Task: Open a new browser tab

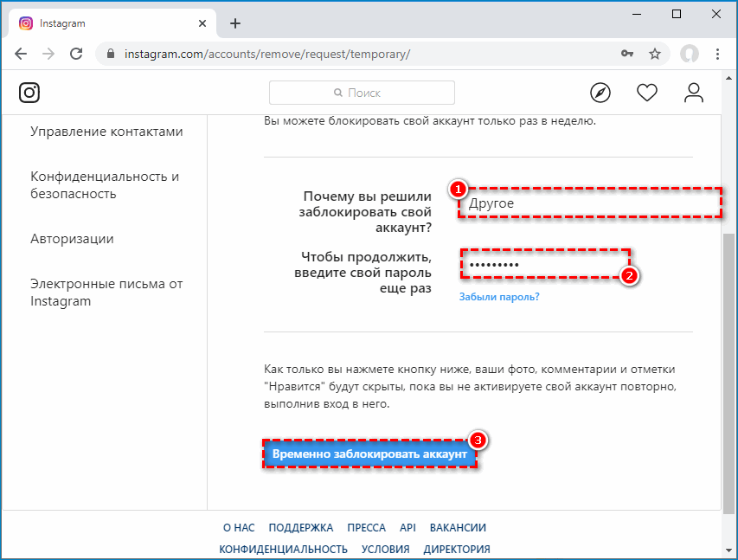Action: [x=235, y=23]
